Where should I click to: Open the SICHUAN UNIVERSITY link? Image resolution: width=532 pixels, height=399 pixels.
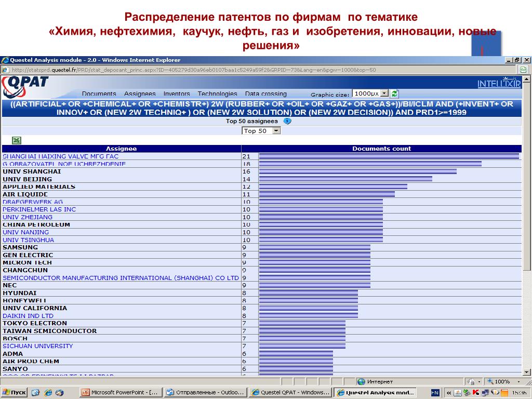point(38,346)
